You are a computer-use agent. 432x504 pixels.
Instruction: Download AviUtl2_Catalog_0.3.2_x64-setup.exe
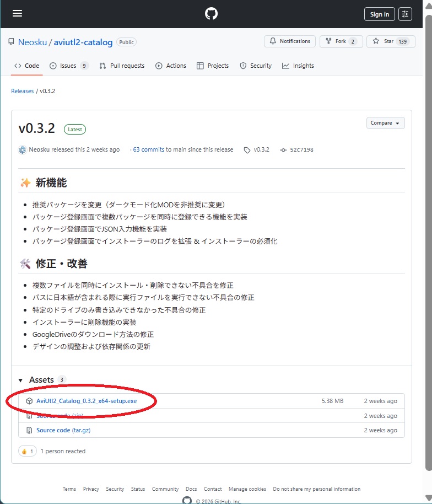(87, 401)
